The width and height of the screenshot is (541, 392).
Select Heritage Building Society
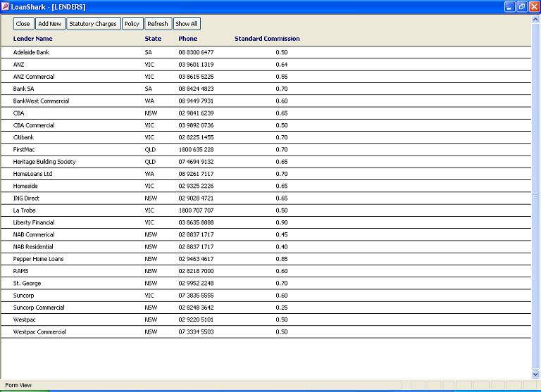[44, 162]
